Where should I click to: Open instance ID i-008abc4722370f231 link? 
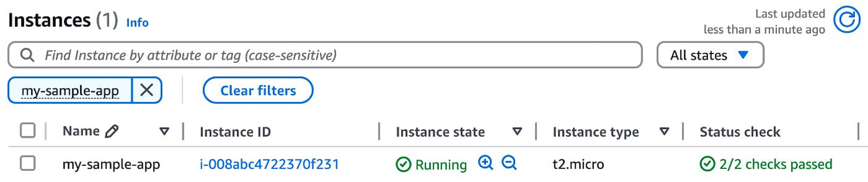click(x=269, y=164)
